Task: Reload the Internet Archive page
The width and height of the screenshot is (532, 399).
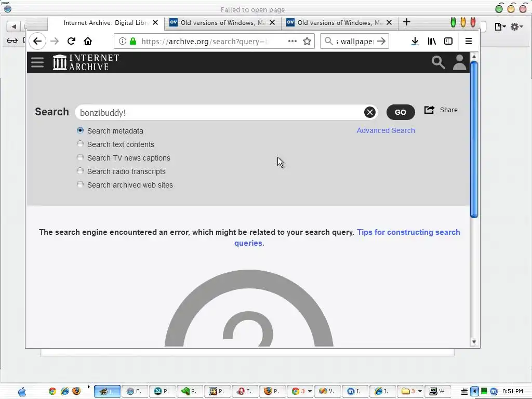Action: coord(71,42)
